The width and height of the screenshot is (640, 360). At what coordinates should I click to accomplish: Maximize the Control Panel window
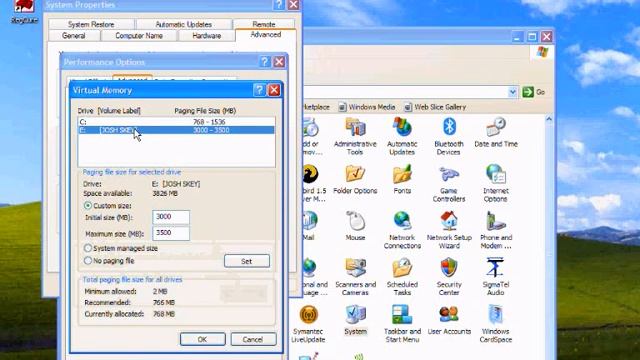pyautogui.click(x=532, y=37)
